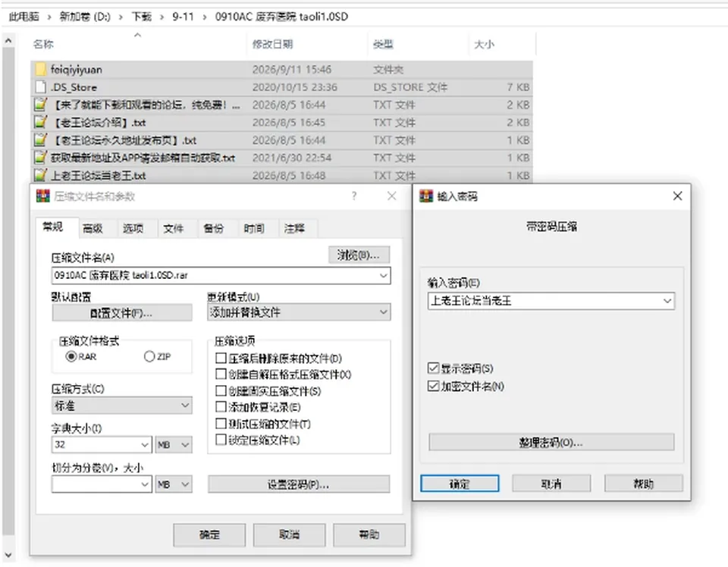Screen dimensions: 728x567
Task: Uncheck 加密文件名 checkbox
Action: tap(433, 386)
